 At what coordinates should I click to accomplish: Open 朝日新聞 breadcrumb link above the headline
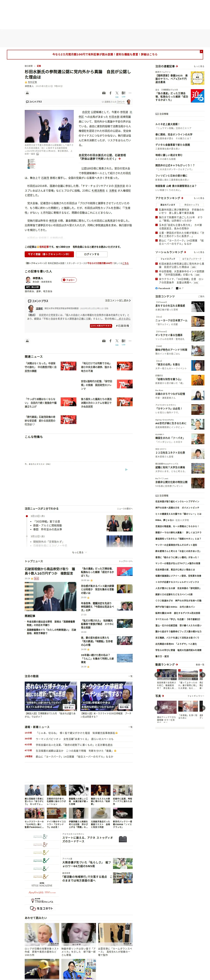point(29,66)
